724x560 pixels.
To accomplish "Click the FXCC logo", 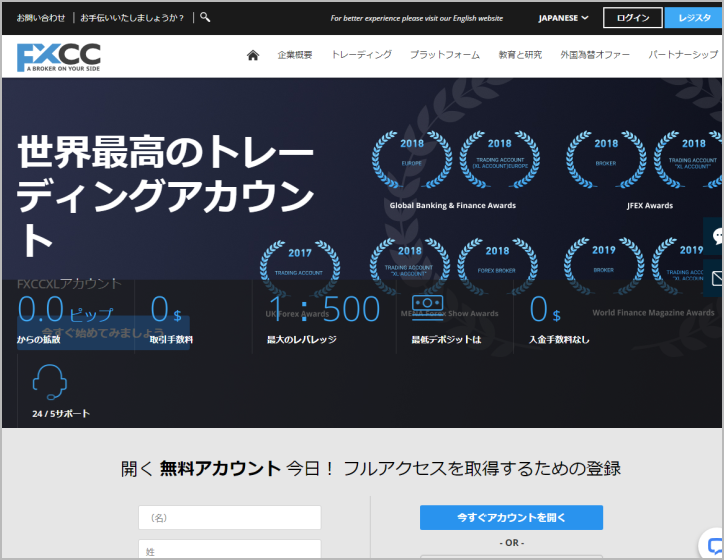I will [59, 57].
